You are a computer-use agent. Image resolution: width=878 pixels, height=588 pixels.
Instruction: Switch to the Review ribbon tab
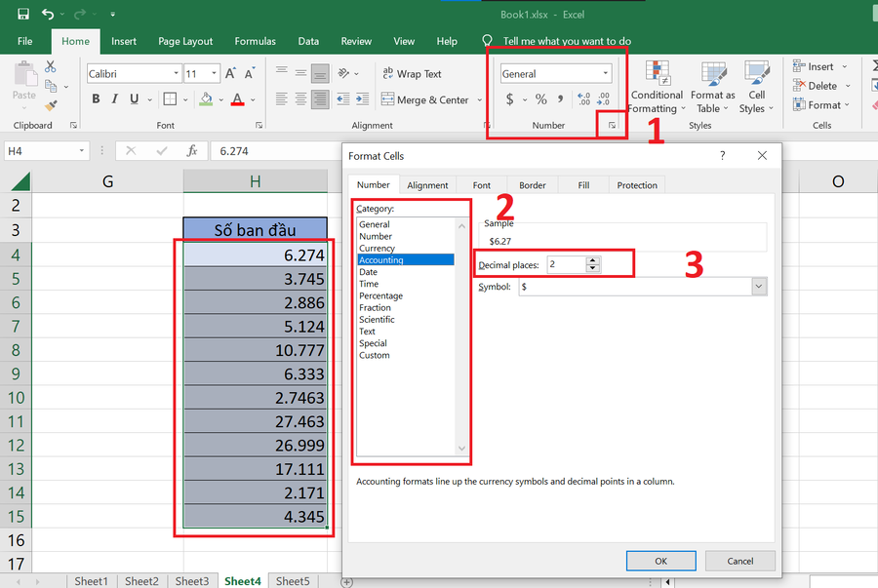tap(356, 41)
